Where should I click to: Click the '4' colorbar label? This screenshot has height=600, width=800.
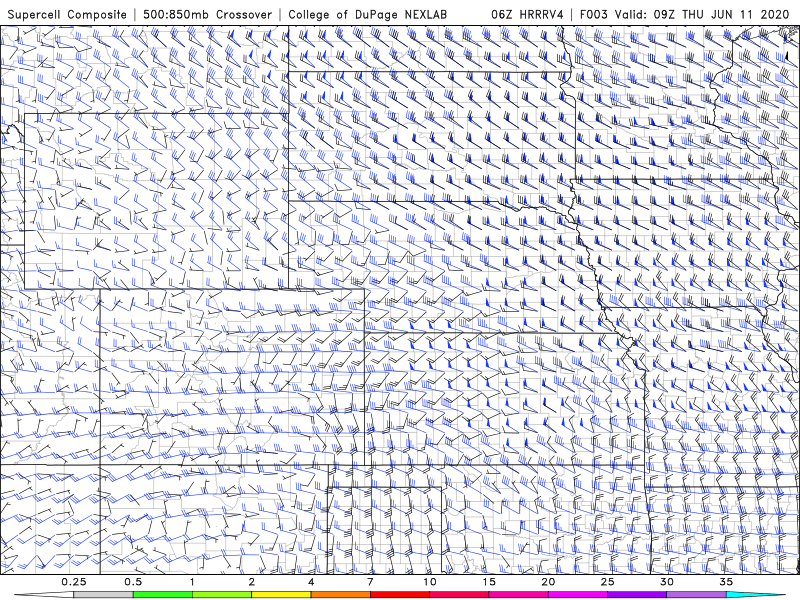[x=311, y=582]
